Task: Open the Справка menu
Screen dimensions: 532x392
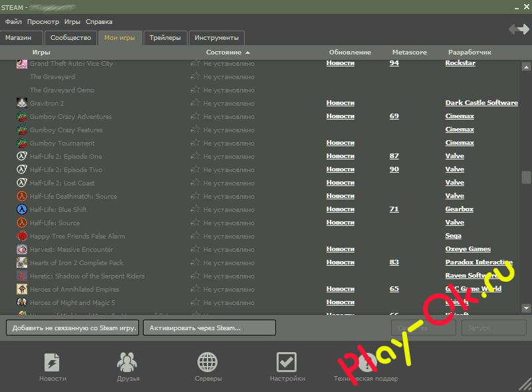Action: 98,22
